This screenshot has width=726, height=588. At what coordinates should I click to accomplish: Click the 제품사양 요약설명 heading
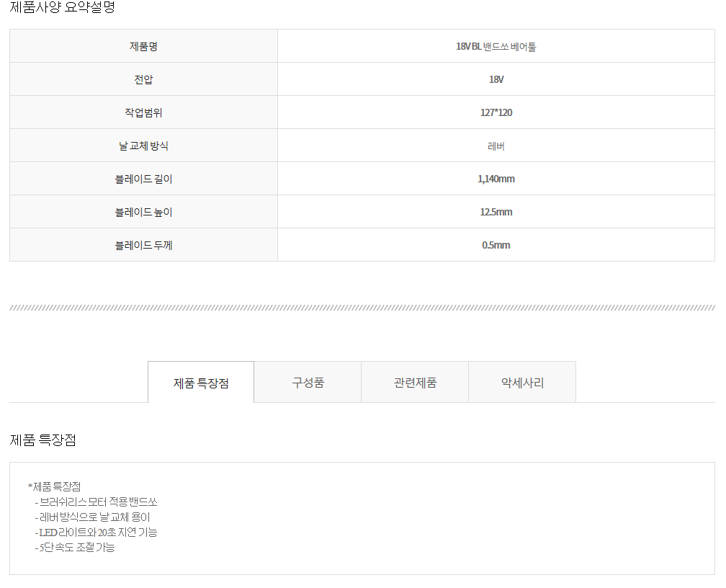point(62,8)
